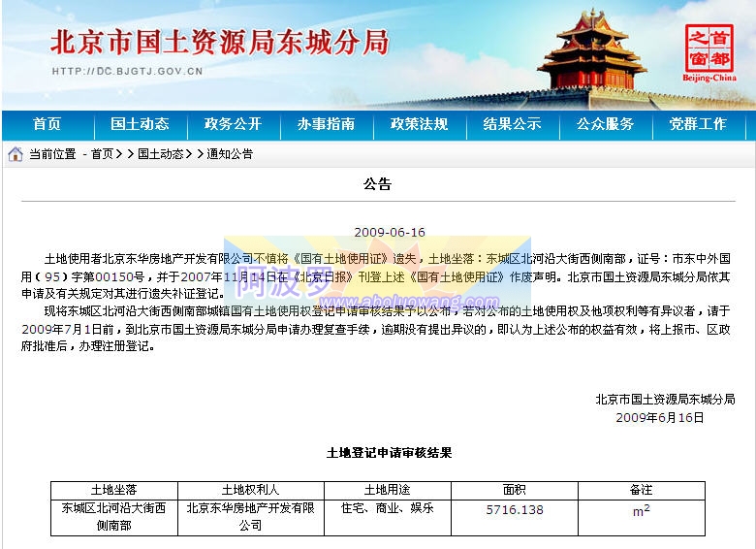
Task: Select 结果公示 in the navigation bar
Action: tap(512, 124)
